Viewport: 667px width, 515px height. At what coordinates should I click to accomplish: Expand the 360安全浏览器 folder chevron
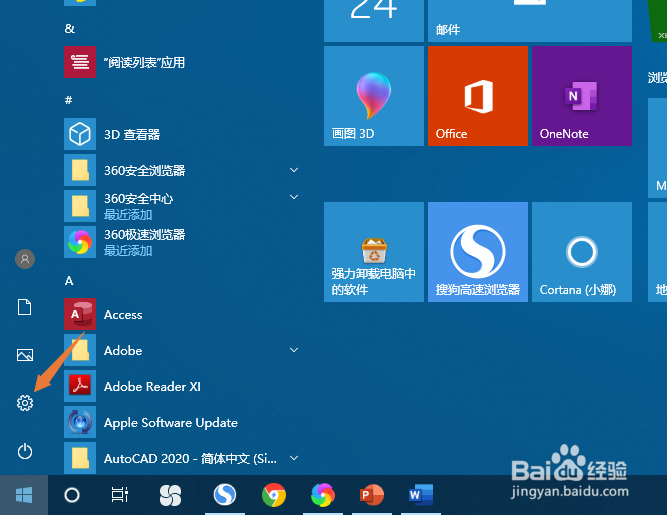pyautogui.click(x=294, y=170)
